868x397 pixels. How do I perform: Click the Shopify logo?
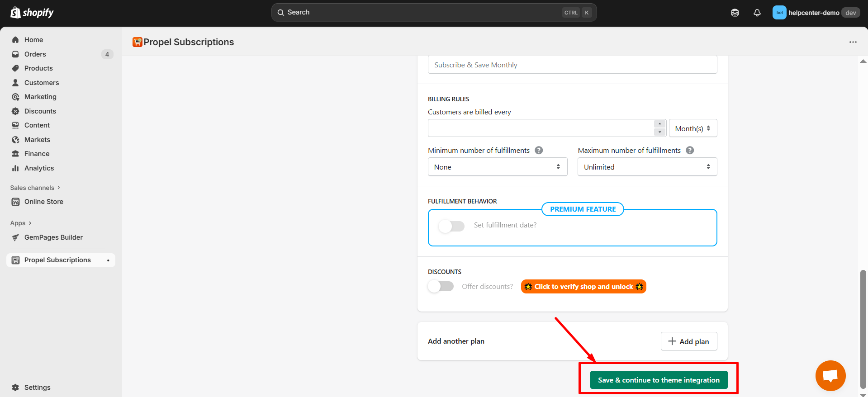(32, 13)
